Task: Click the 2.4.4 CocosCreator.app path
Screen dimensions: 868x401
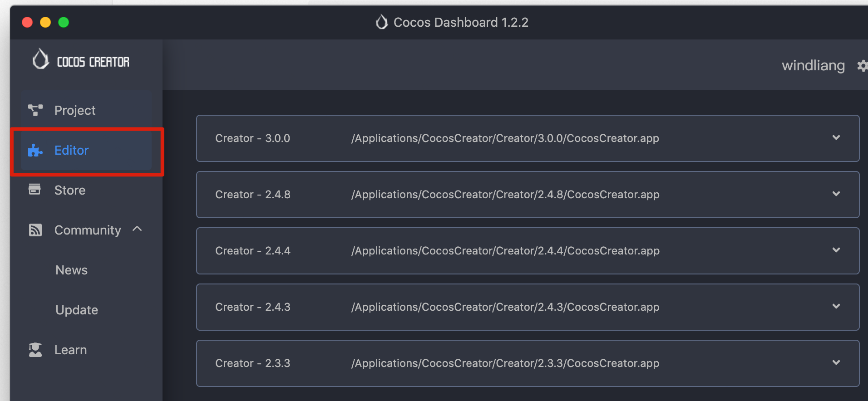Action: (x=505, y=251)
